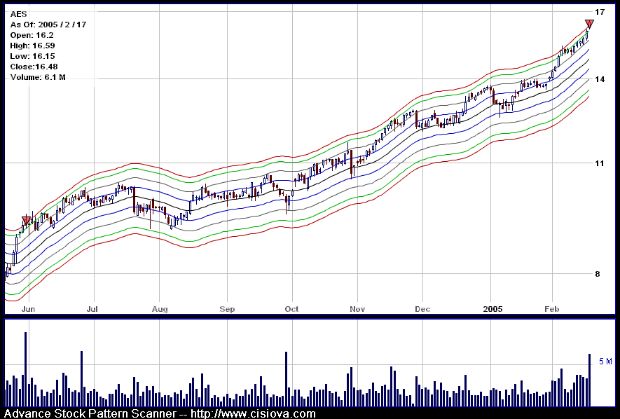Click the 2005 year label on axis
Screen dimensions: 620x419
pyautogui.click(x=493, y=309)
